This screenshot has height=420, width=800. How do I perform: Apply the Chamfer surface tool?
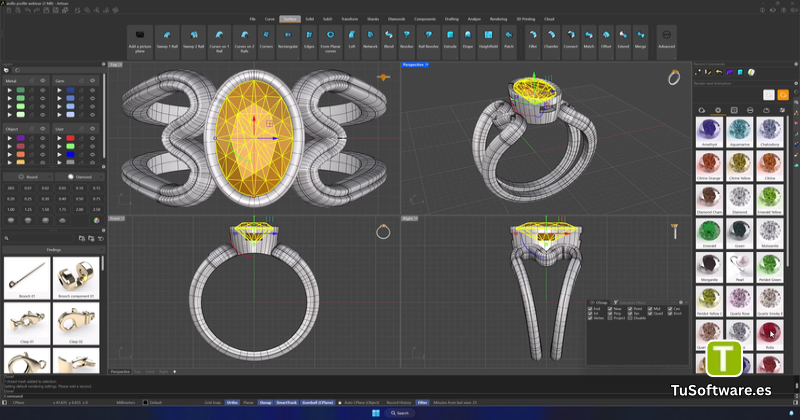[551, 40]
